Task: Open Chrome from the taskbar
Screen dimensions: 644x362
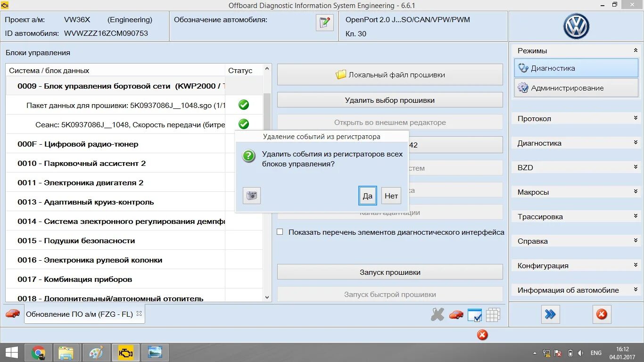Action: pos(38,353)
